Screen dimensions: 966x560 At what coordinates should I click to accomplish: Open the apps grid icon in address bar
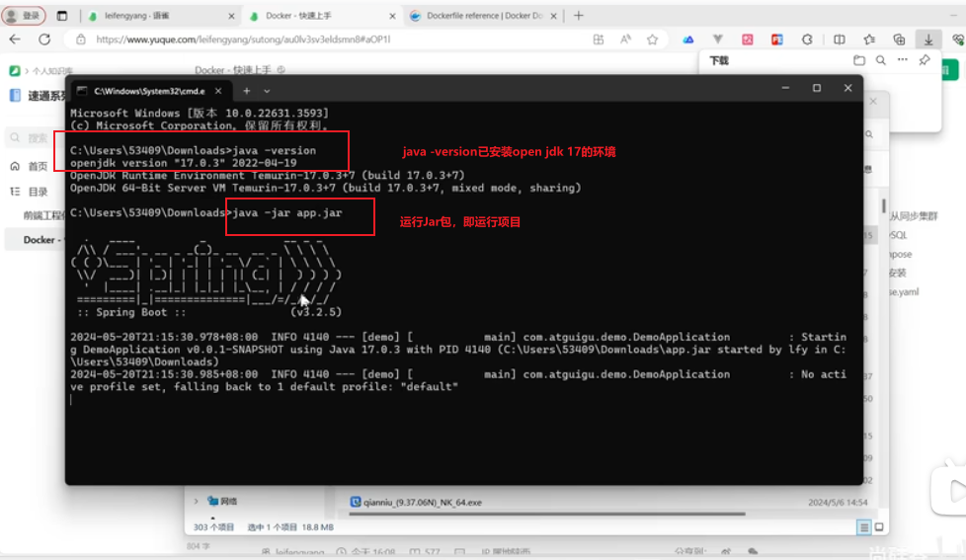point(599,40)
